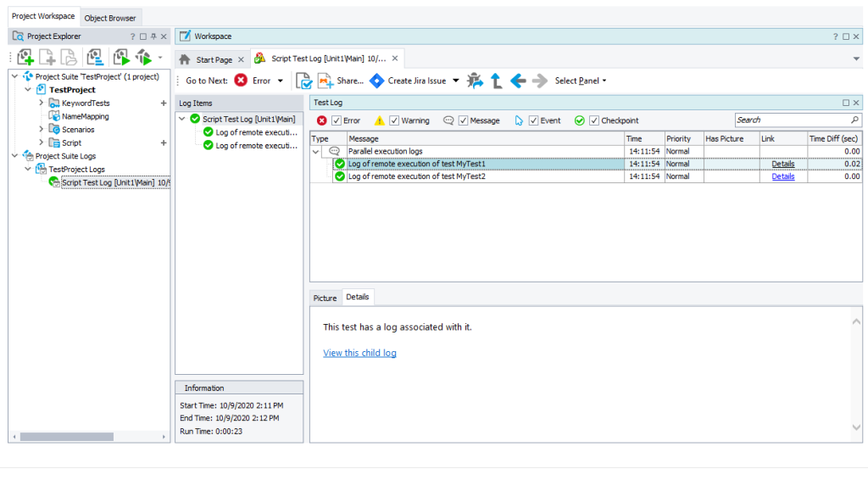Click the Share log button
Image resolution: width=868 pixels, height=480 pixels.
click(341, 81)
